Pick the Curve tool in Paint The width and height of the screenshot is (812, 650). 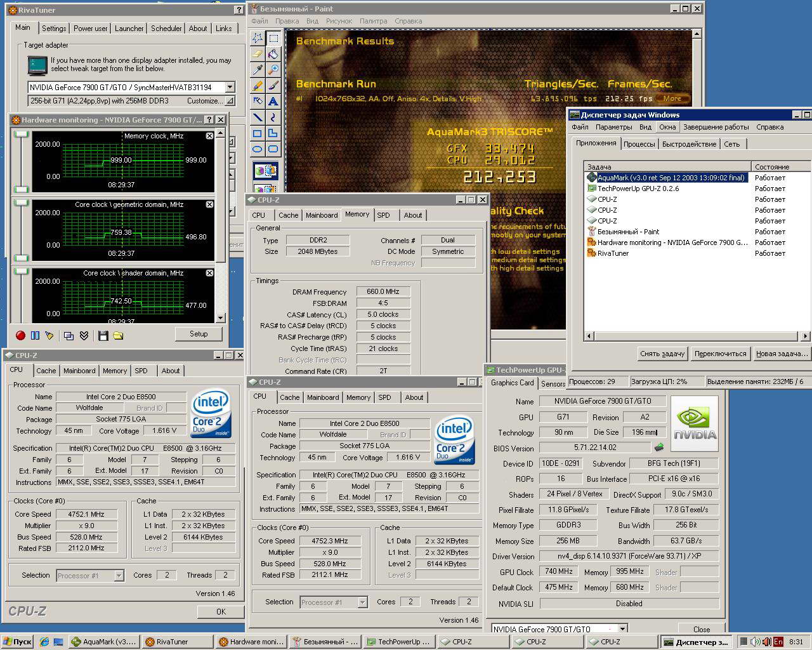tap(273, 117)
